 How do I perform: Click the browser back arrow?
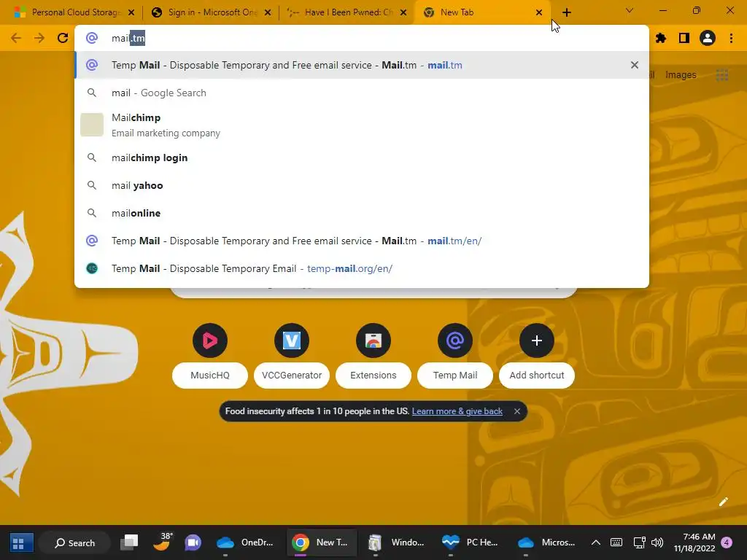pyautogui.click(x=16, y=38)
